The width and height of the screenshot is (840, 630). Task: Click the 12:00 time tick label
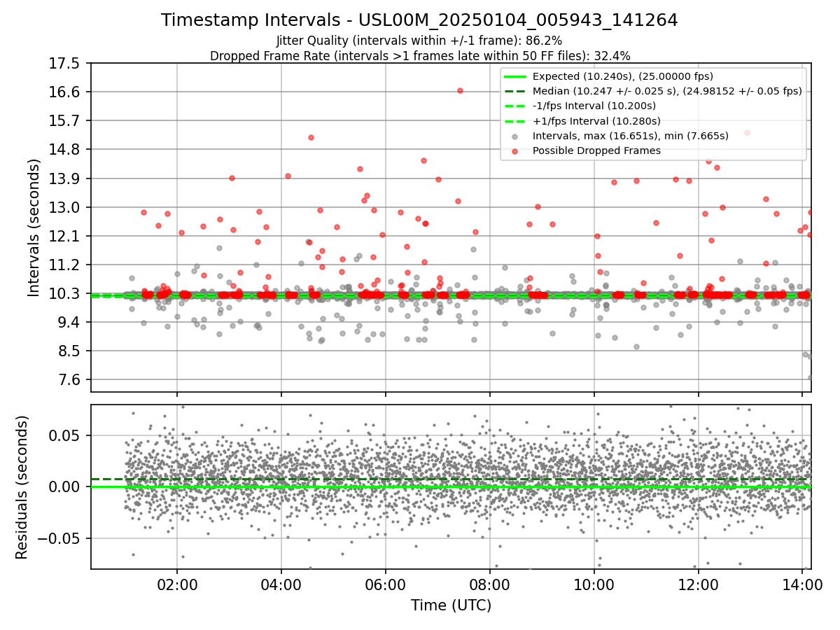pyautogui.click(x=699, y=584)
